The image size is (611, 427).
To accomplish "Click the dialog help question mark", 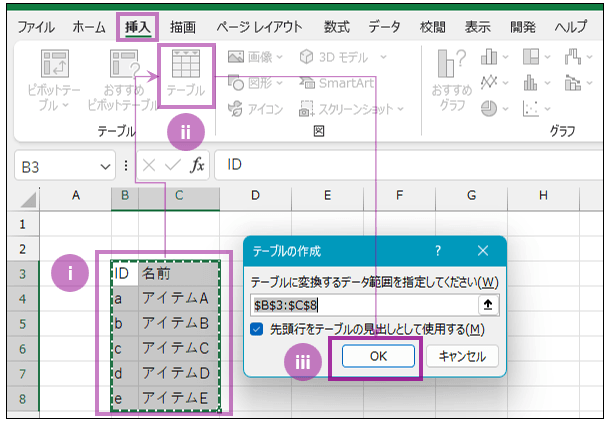I will pos(438,251).
